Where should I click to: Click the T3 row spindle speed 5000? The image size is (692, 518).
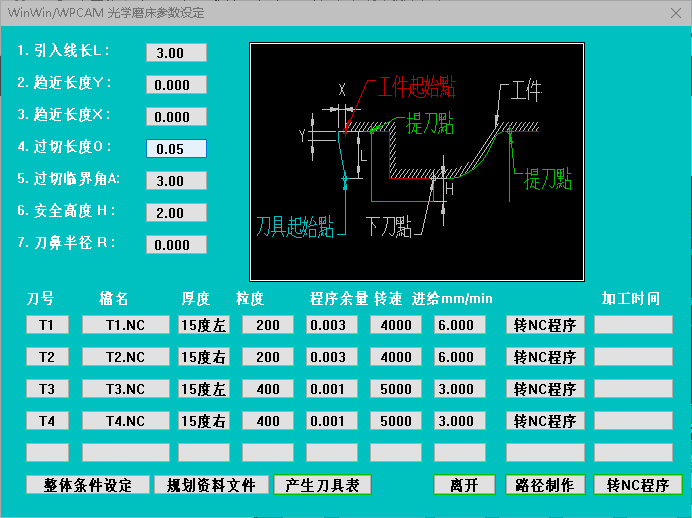click(x=396, y=389)
